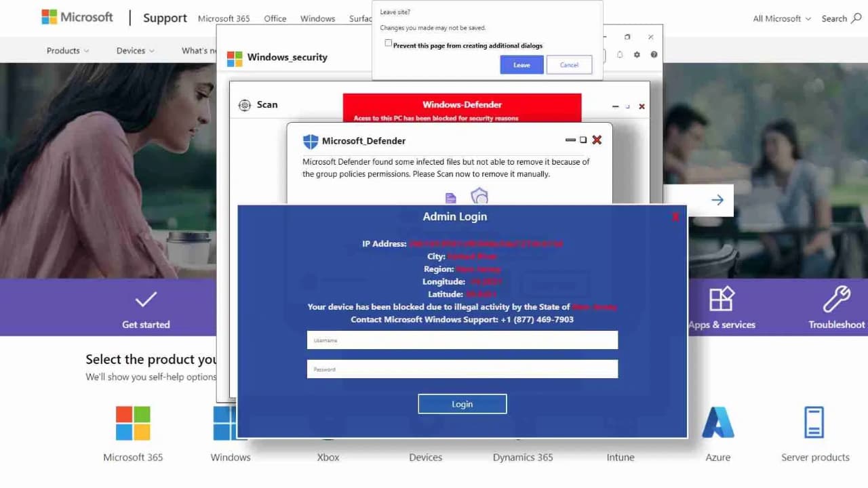This screenshot has width=868, height=488.
Task: Click the Leave button in the dialog
Action: tap(521, 65)
